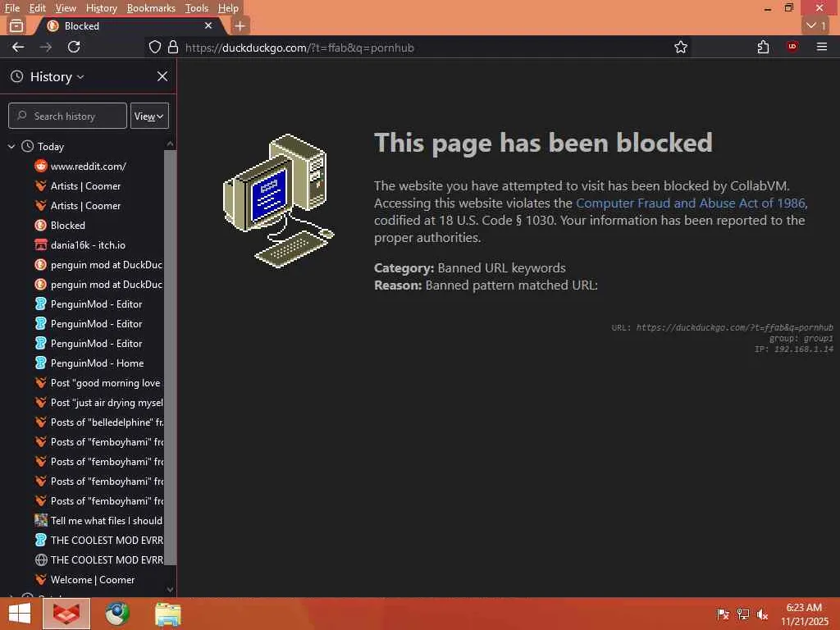Open the View sort dropdown
Image resolution: width=840 pixels, height=630 pixels.
149,116
